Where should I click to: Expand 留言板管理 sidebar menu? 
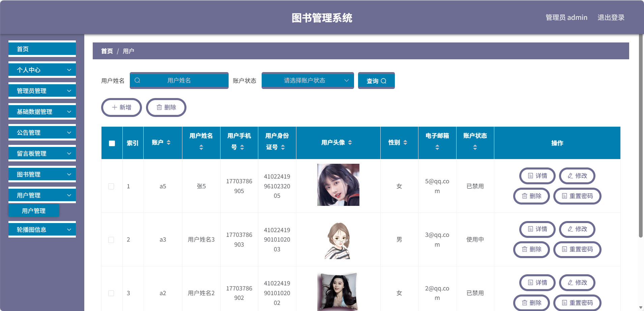(x=42, y=153)
